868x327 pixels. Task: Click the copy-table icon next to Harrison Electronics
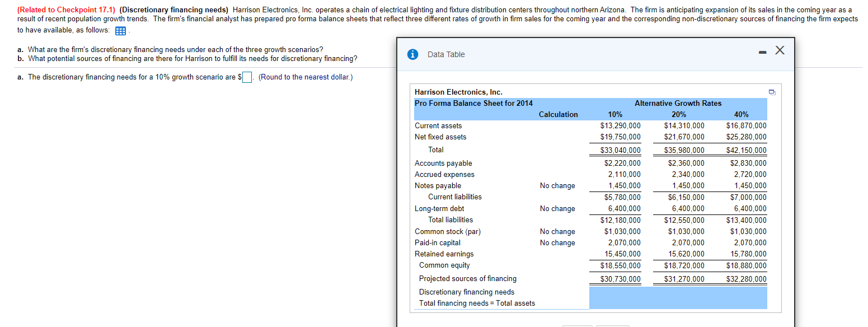coord(772,92)
